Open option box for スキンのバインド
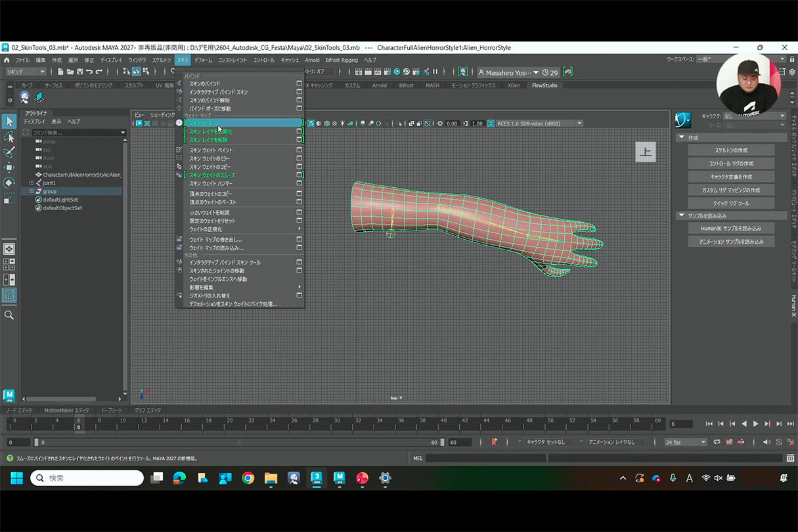The height and width of the screenshot is (532, 798). point(299,84)
